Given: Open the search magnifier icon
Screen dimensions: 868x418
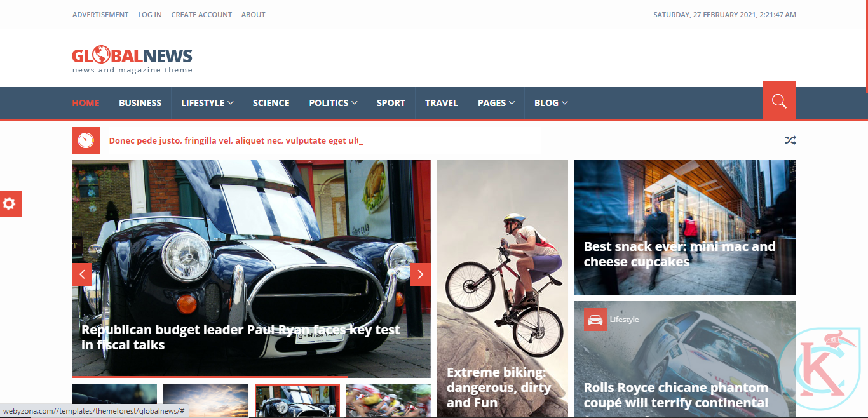Looking at the screenshot, I should click(x=779, y=101).
